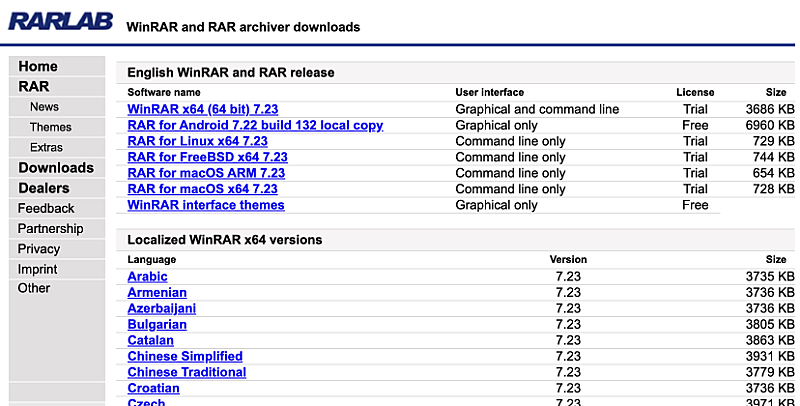The width and height of the screenshot is (800, 406).
Task: Open the Privacy sidebar link
Action: tap(39, 249)
